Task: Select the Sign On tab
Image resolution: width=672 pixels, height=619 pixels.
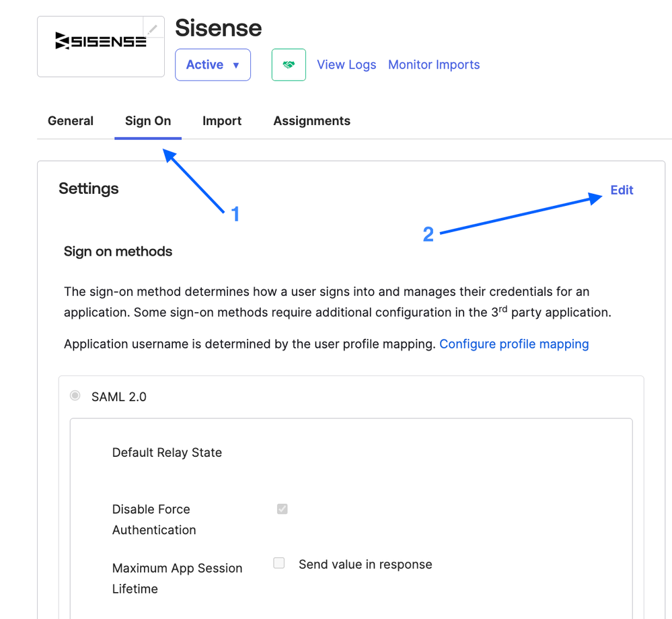Action: [148, 121]
